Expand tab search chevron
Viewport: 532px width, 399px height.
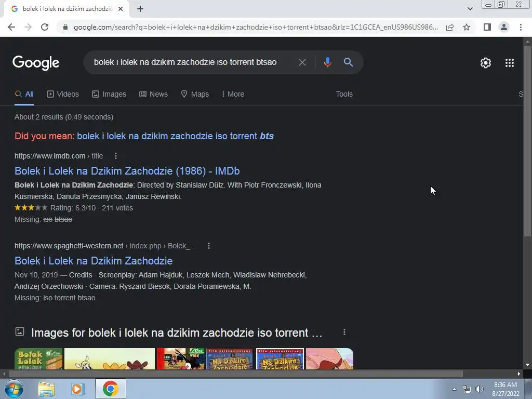[x=470, y=9]
